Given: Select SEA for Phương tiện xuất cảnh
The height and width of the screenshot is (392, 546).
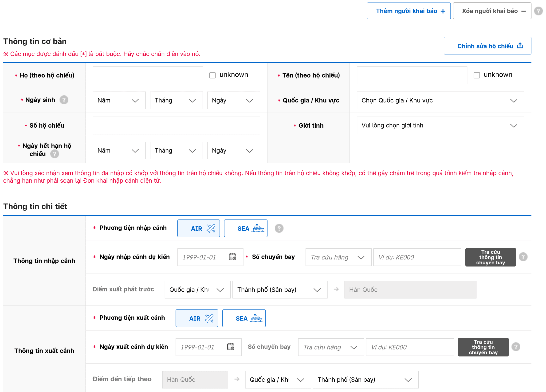Looking at the screenshot, I should point(244,318).
